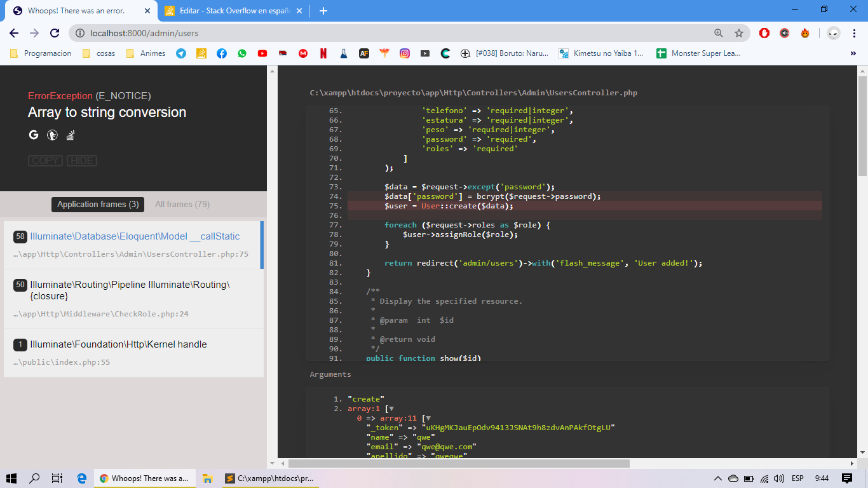
Task: Open the AF bookmark icon
Action: point(364,53)
